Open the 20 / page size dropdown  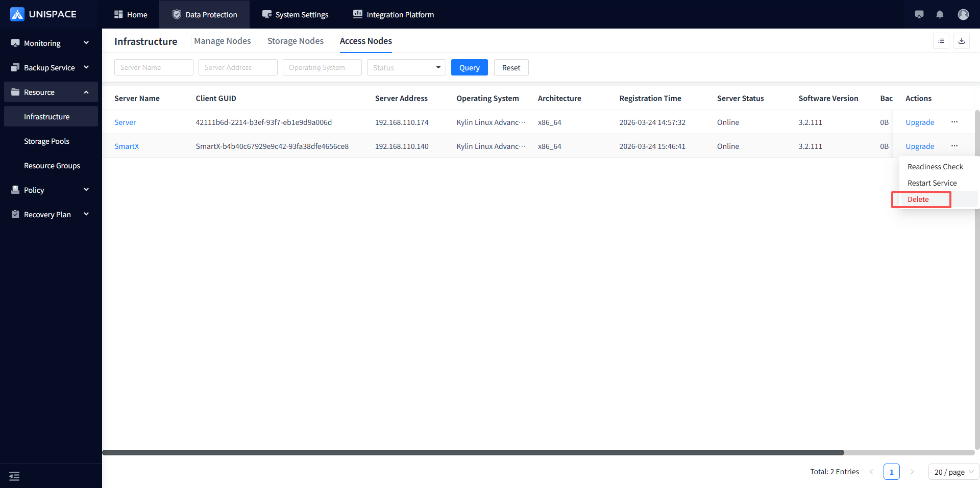tap(953, 472)
